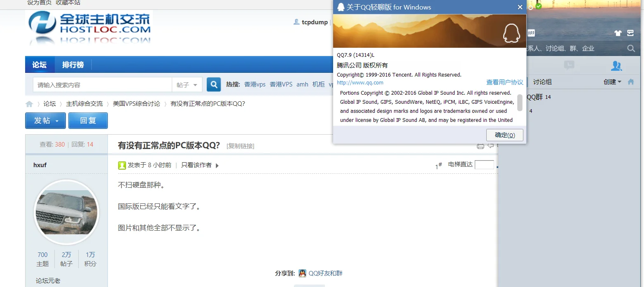Click breadcrumb link 美国VPS综合讨论

point(136,104)
